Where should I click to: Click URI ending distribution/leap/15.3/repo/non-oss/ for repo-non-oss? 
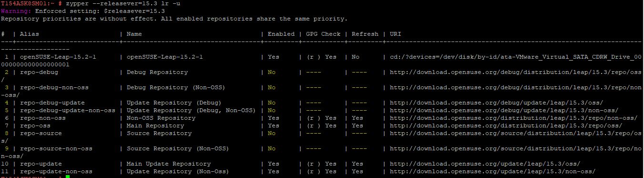coord(513,118)
